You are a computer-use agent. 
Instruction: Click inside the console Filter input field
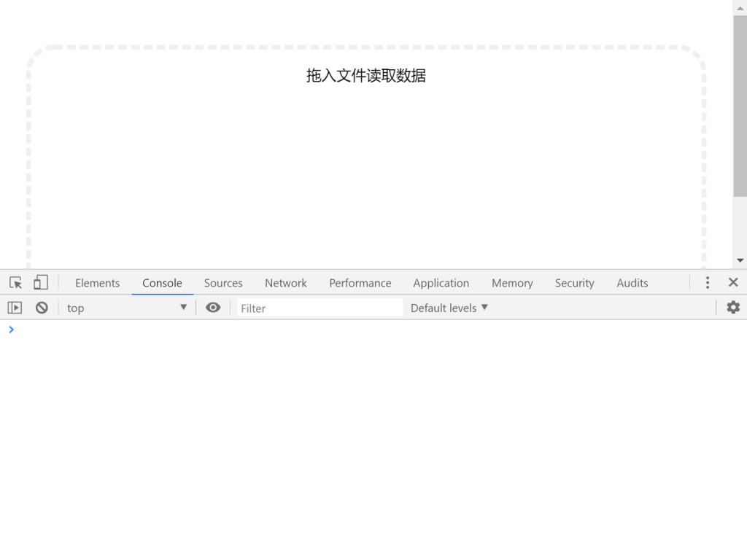319,308
